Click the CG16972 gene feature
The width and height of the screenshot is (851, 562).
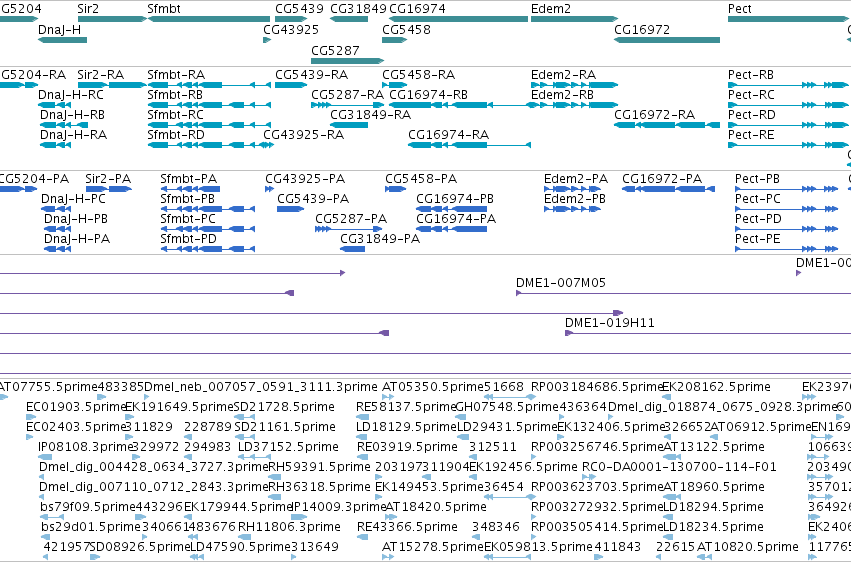click(x=667, y=40)
